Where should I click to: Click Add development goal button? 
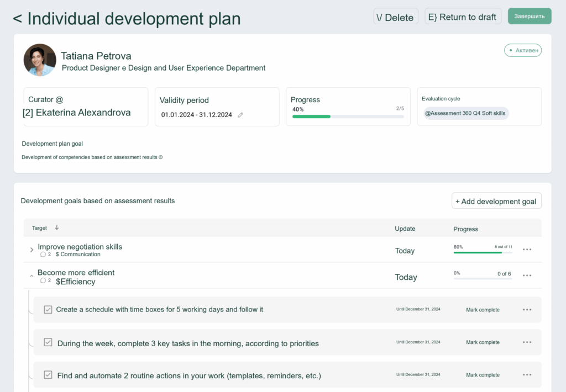click(x=496, y=201)
